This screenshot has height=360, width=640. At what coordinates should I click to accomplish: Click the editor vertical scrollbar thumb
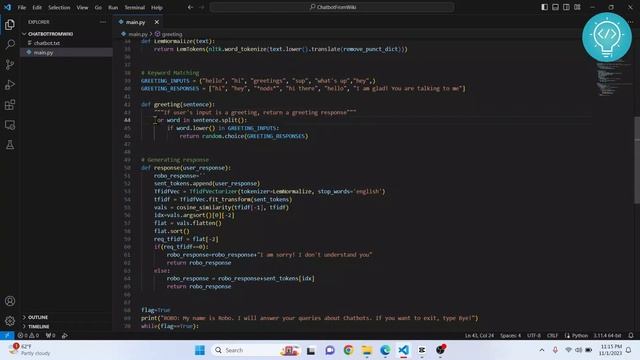pos(637,160)
